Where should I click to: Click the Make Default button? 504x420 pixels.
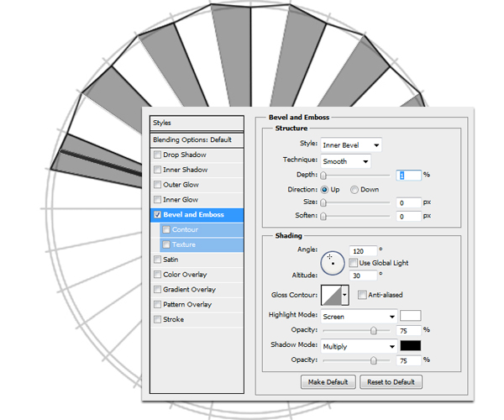tap(327, 382)
